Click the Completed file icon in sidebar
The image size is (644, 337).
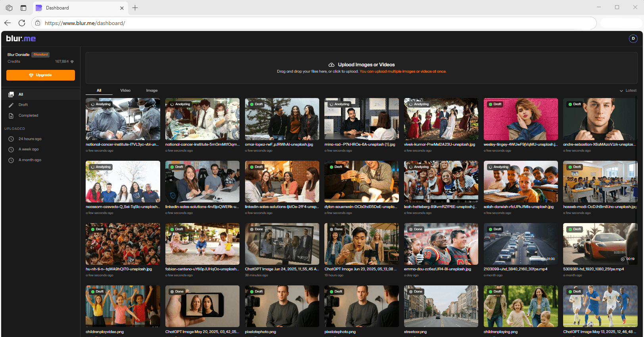coord(11,116)
